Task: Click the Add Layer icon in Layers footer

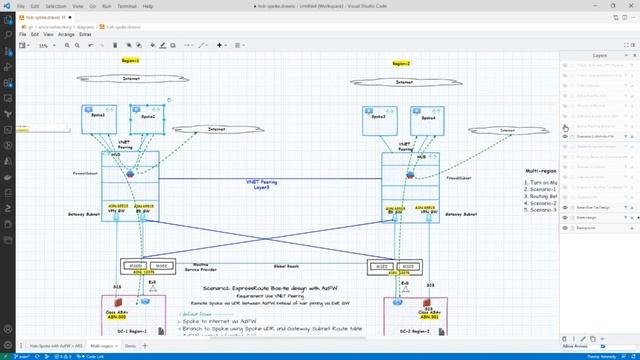Action: (602, 339)
